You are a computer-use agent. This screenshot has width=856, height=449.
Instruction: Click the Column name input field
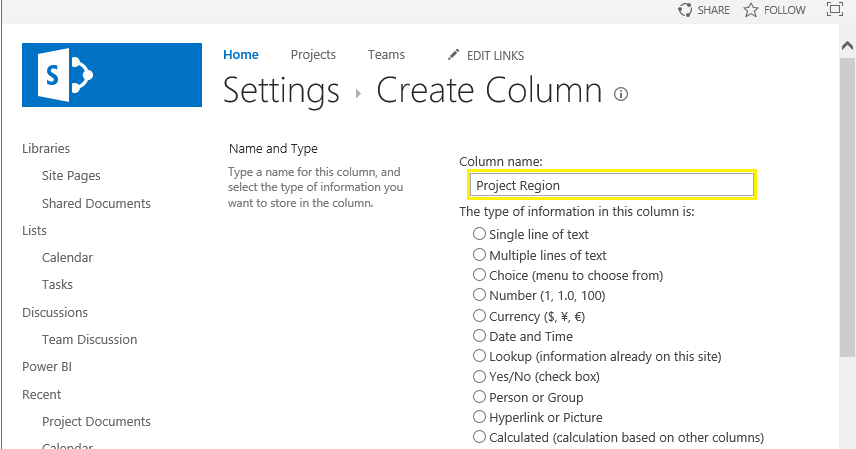[611, 185]
